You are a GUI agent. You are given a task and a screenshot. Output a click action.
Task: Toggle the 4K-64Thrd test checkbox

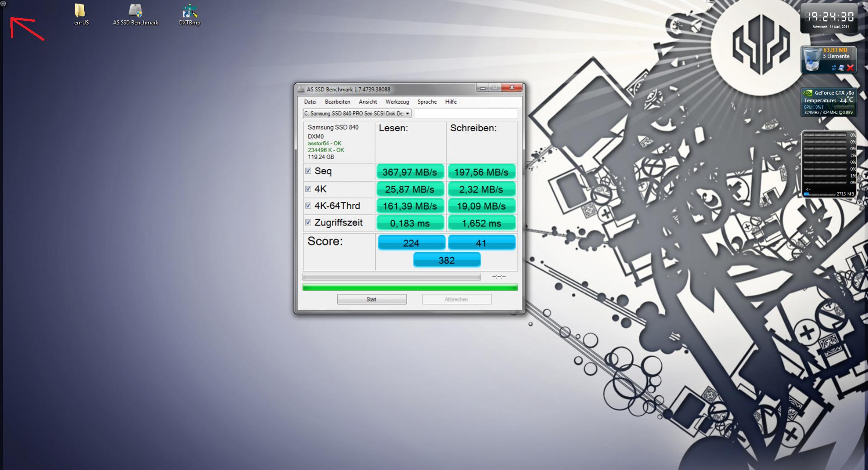click(x=308, y=206)
